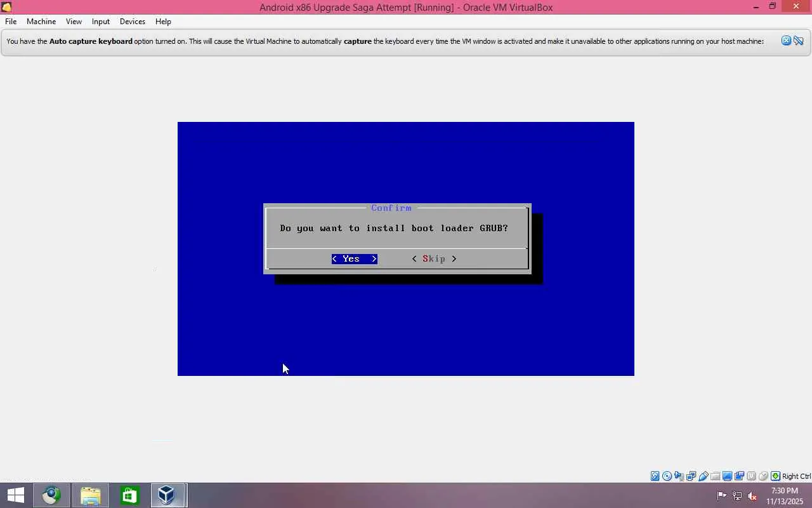This screenshot has height=508, width=812.
Task: Dismiss the auto capture keyboard notification
Action: (786, 41)
